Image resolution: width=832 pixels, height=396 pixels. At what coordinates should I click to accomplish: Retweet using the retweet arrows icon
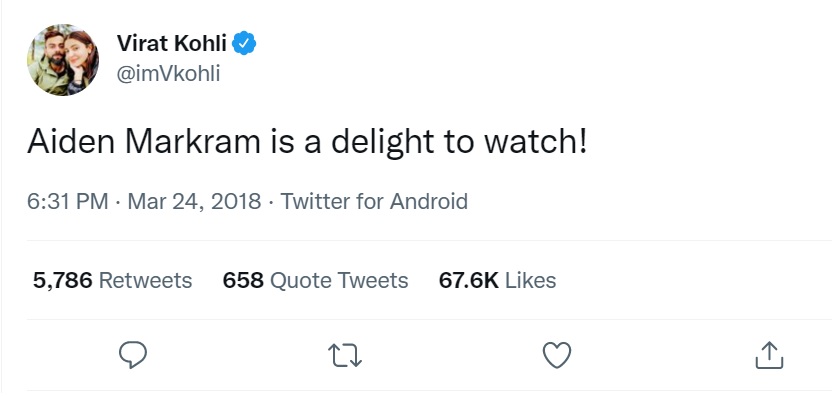pos(345,355)
